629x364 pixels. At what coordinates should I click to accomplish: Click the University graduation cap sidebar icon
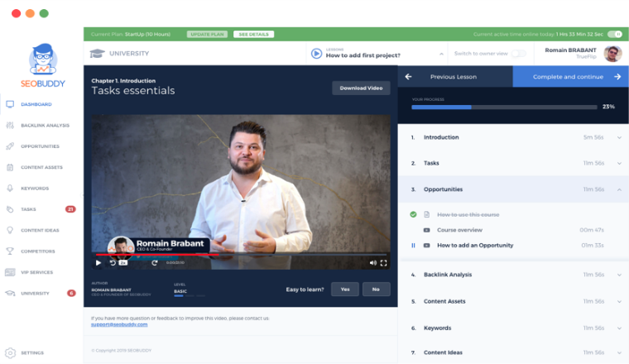(x=10, y=294)
